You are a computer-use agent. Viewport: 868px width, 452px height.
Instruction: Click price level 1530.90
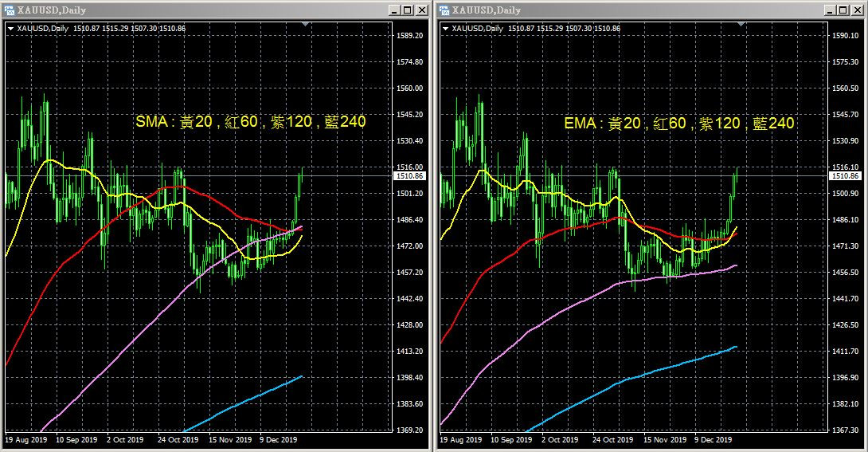pos(845,140)
